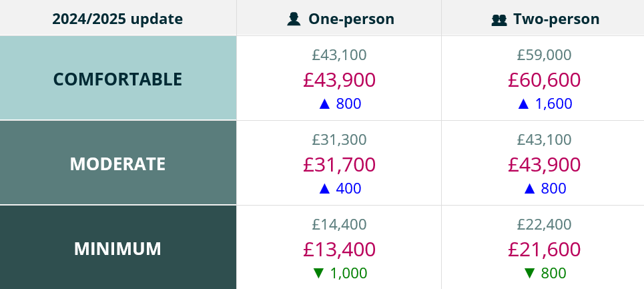Click the £21,600 minimum two-person amount
The width and height of the screenshot is (644, 289).
[x=544, y=249]
